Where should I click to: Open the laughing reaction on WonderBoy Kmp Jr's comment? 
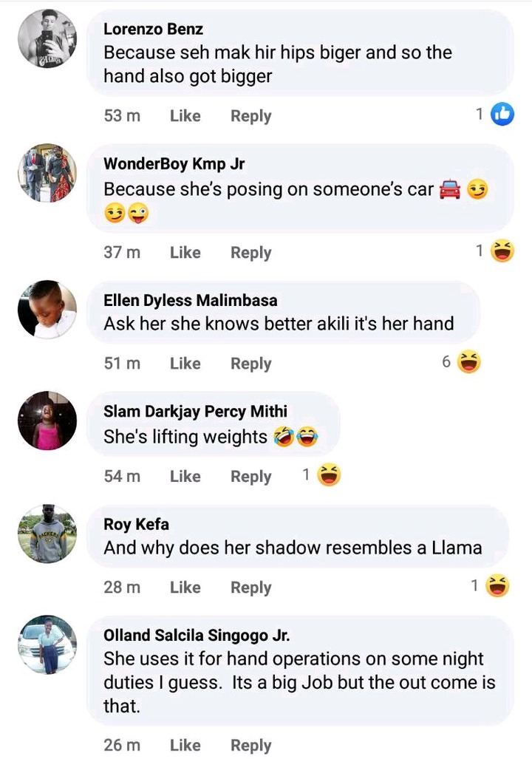[x=502, y=251]
